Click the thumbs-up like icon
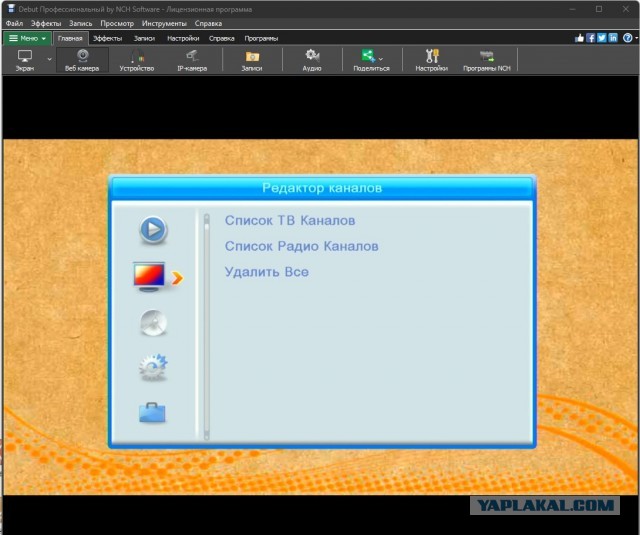This screenshot has height=535, width=640. (580, 38)
